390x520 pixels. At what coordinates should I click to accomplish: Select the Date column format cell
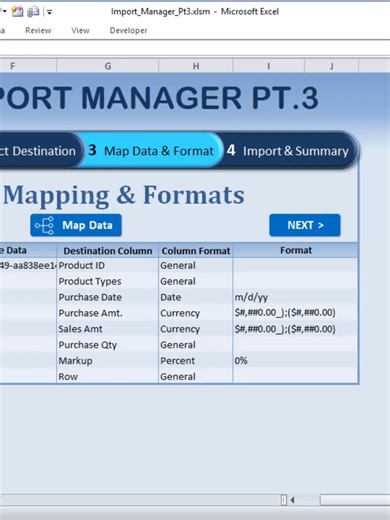pyautogui.click(x=196, y=297)
